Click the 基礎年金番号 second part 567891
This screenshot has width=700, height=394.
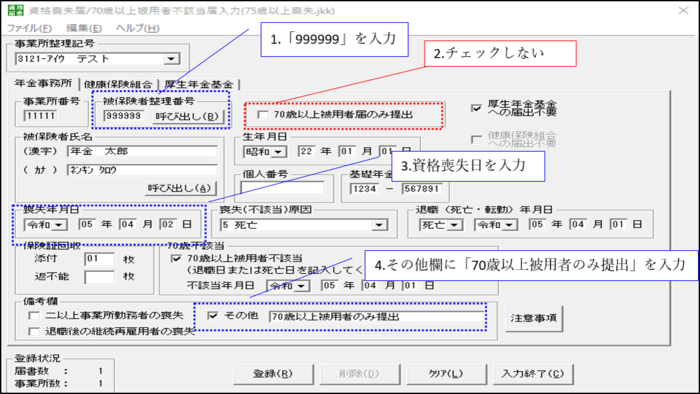tap(422, 189)
